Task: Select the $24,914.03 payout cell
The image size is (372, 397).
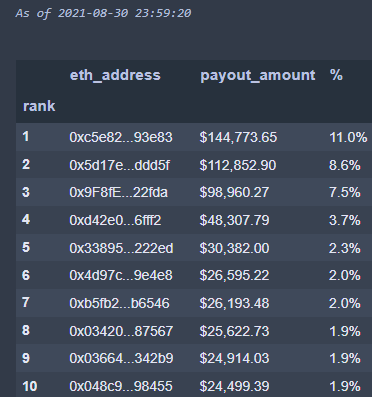Action: tap(234, 359)
